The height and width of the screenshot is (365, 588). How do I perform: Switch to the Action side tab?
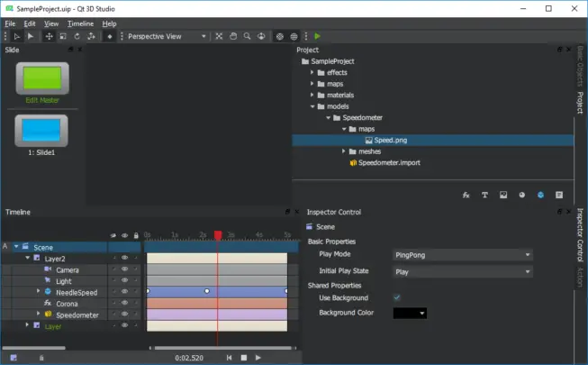[580, 278]
